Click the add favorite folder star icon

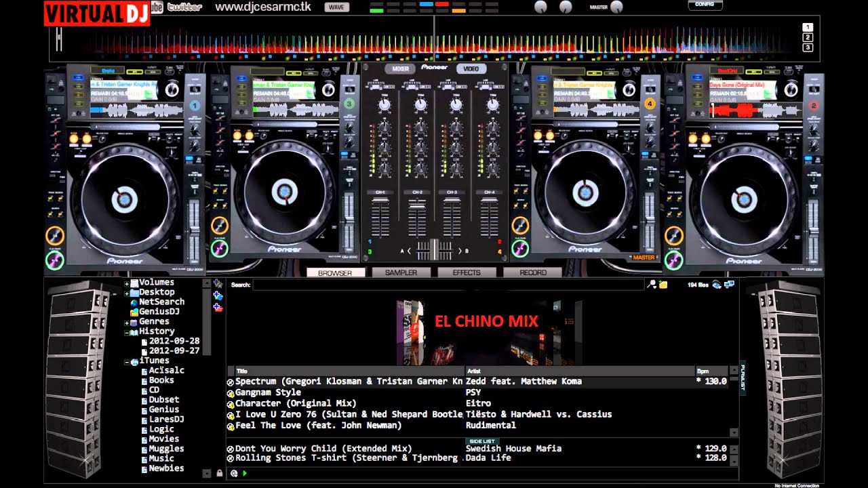[x=218, y=284]
